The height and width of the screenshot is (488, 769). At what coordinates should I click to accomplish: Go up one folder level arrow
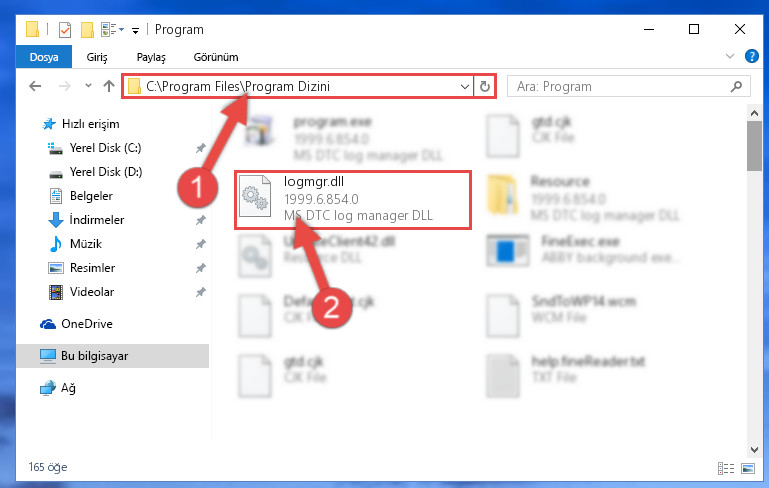tap(109, 86)
